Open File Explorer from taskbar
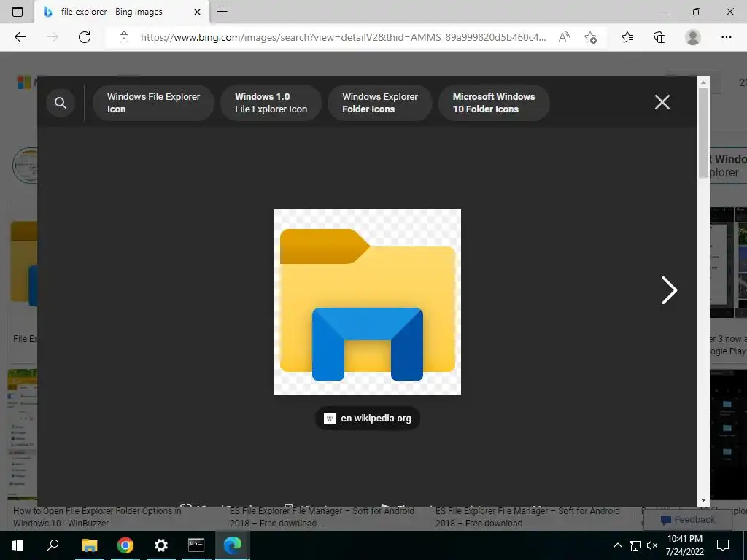The image size is (747, 560). 89,545
